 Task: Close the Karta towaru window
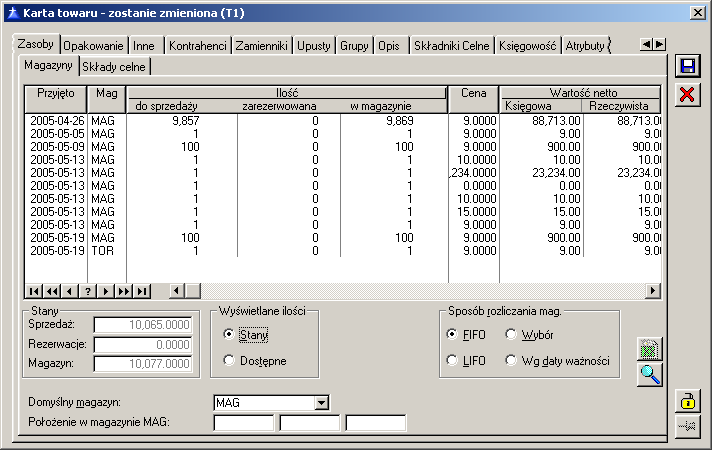[x=697, y=13]
